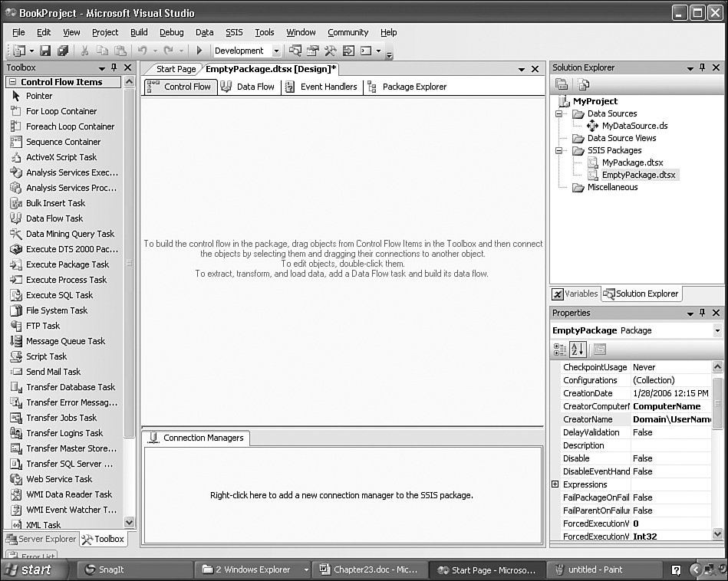Screen dimensions: 728x581
Task: Switch to the Package Explorer tab
Action: click(407, 87)
